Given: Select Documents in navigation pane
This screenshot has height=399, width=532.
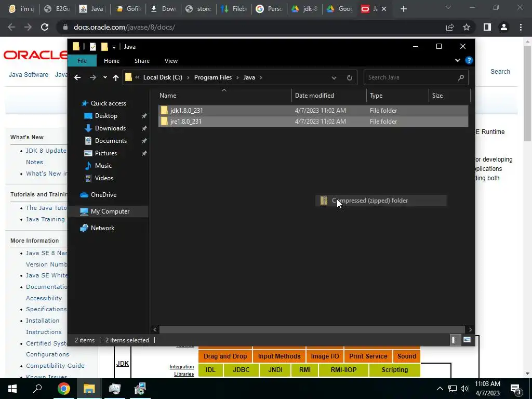Looking at the screenshot, I should click(x=111, y=141).
